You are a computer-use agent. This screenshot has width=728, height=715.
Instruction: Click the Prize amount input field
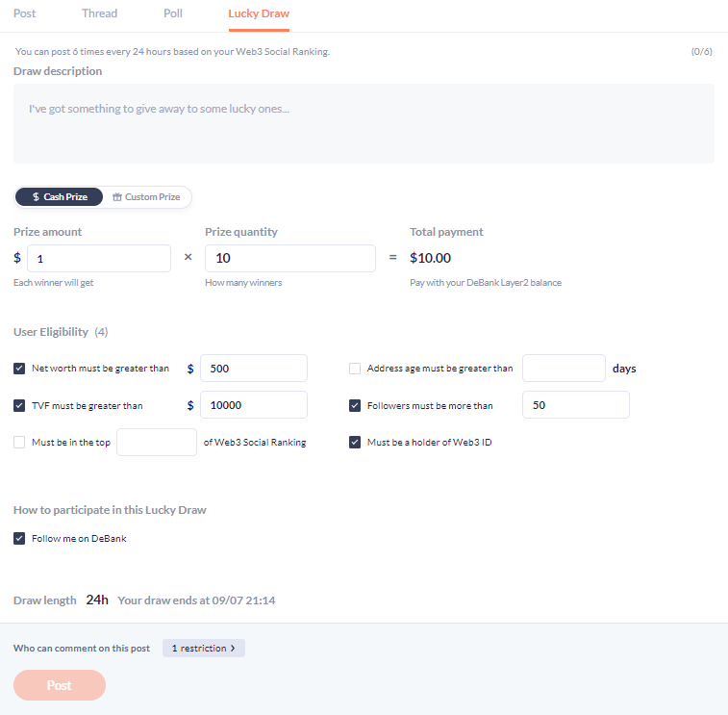click(x=99, y=258)
